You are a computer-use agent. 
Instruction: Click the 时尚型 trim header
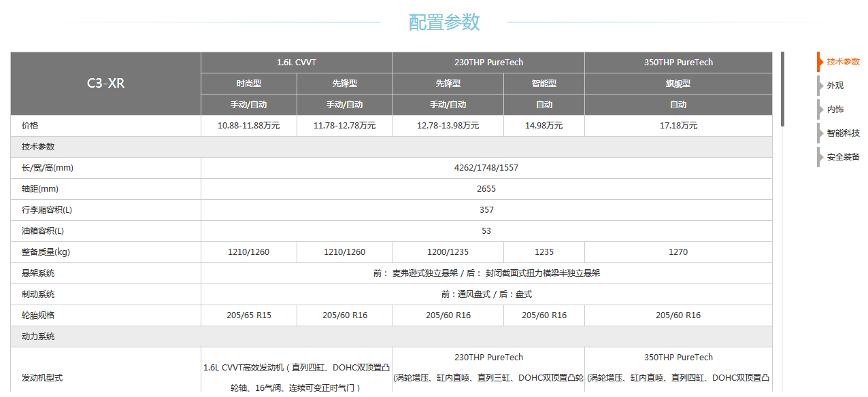coord(248,84)
